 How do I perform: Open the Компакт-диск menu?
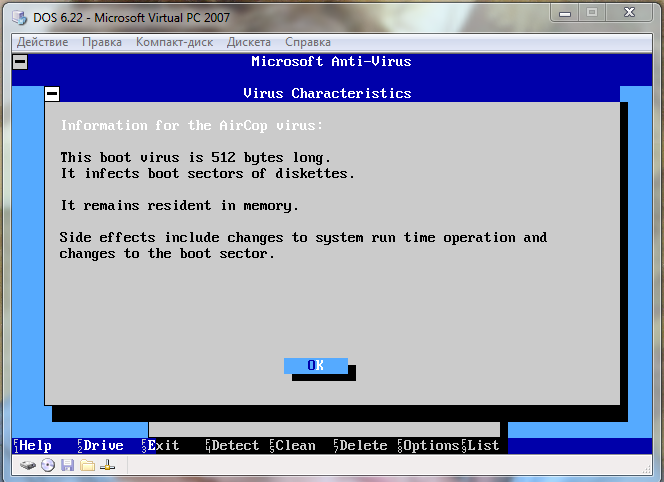[x=174, y=42]
